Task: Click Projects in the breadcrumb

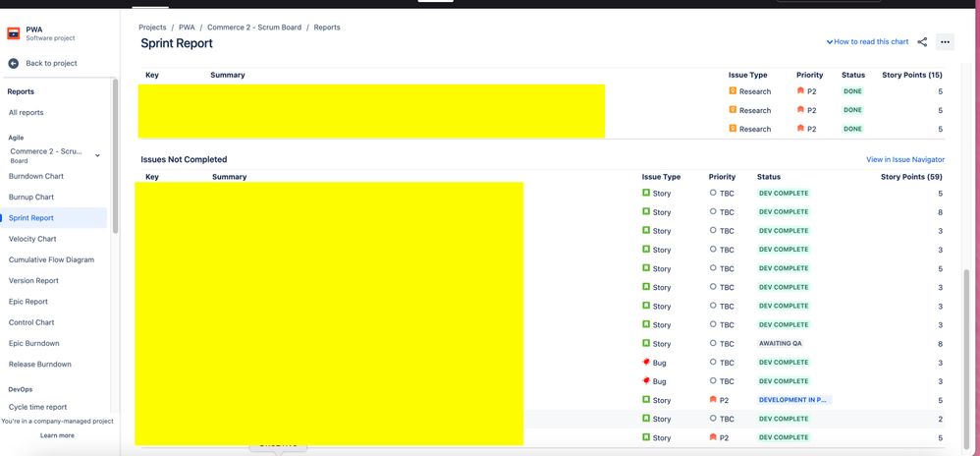Action: pos(152,28)
